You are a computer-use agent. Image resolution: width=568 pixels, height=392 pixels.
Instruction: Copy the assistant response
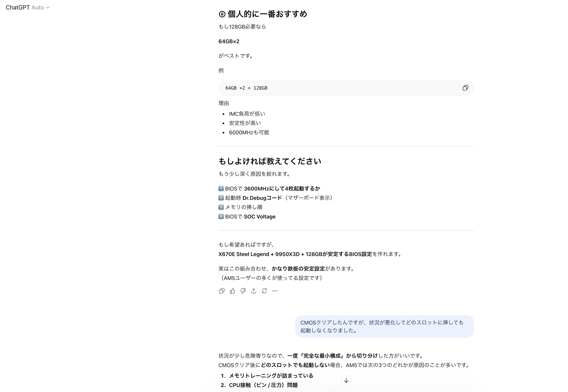point(222,291)
